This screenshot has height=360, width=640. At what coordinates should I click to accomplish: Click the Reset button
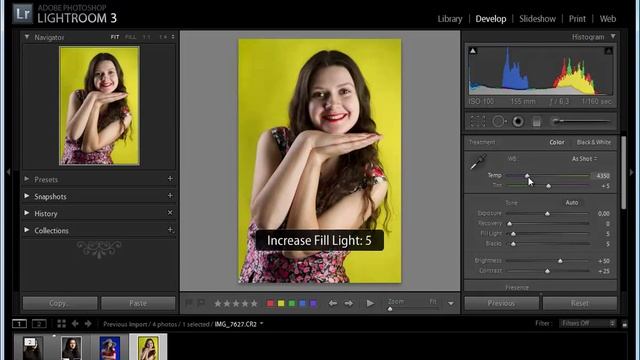click(x=580, y=303)
